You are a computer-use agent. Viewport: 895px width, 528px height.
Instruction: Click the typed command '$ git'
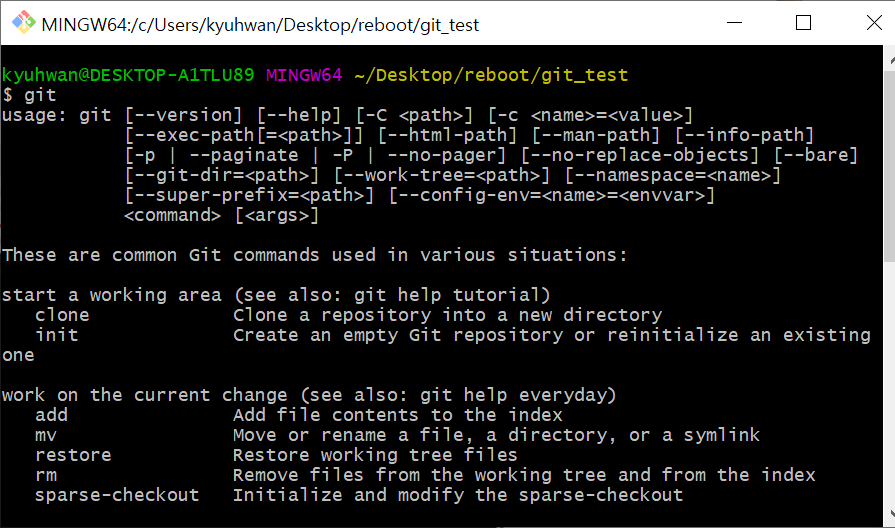(30, 95)
